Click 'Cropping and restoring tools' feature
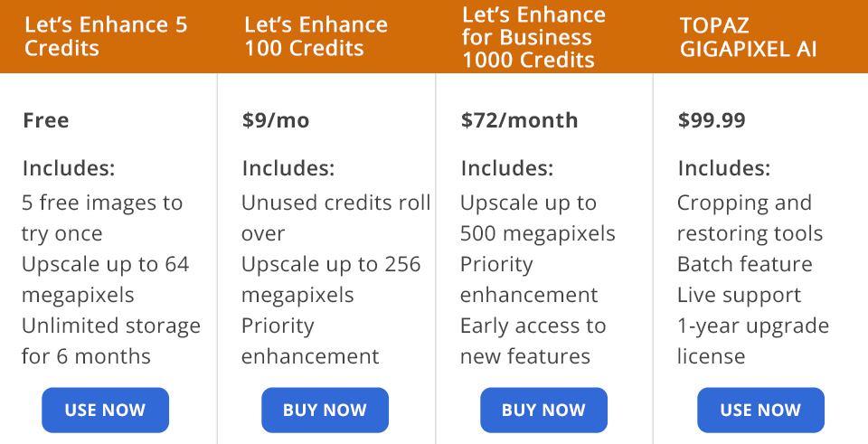The height and width of the screenshot is (444, 868). pos(750,218)
